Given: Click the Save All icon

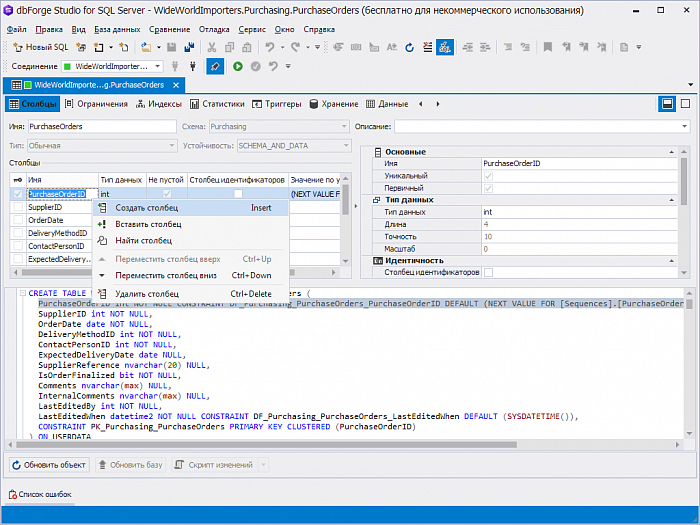Looking at the screenshot, I should (x=189, y=47).
